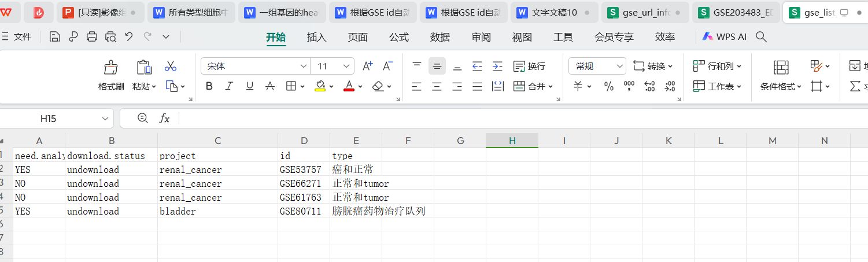
Task: Click the Wrap Text (换行) button
Action: (x=529, y=66)
